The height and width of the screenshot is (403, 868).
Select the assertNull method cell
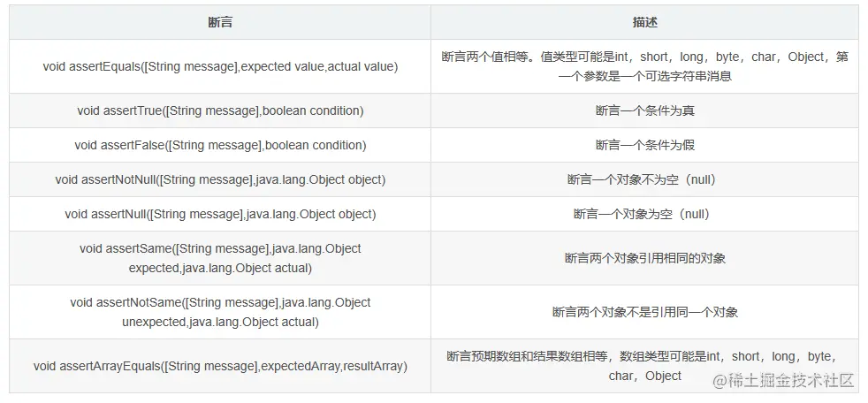pyautogui.click(x=220, y=214)
